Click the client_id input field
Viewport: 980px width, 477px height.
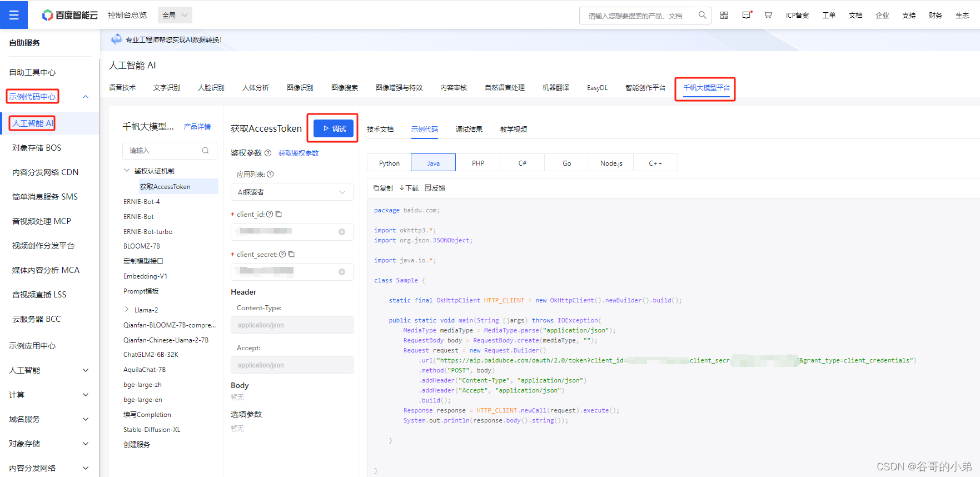coord(292,232)
